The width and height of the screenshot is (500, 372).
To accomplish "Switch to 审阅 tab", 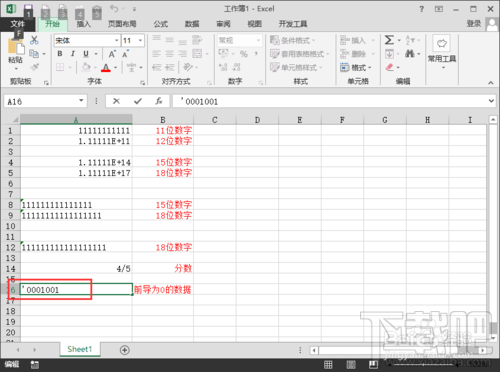I will point(223,24).
